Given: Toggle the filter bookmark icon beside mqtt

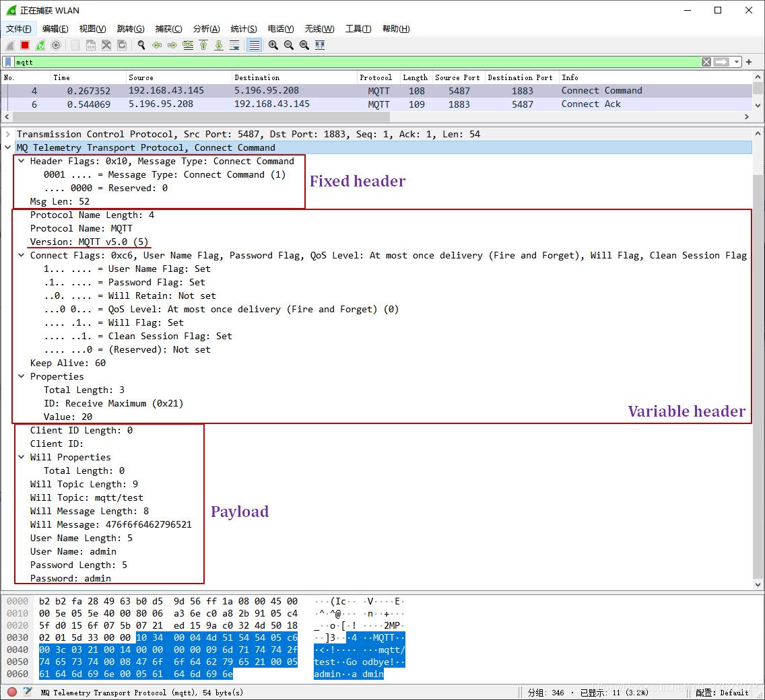Looking at the screenshot, I should (8, 62).
